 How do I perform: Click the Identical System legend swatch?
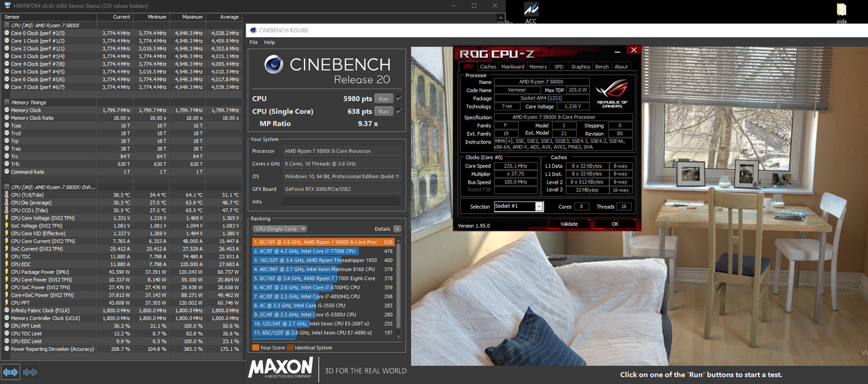290,347
